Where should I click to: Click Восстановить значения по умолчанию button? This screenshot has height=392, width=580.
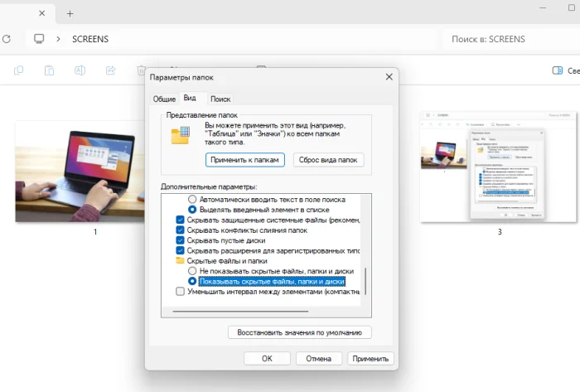[x=300, y=332]
